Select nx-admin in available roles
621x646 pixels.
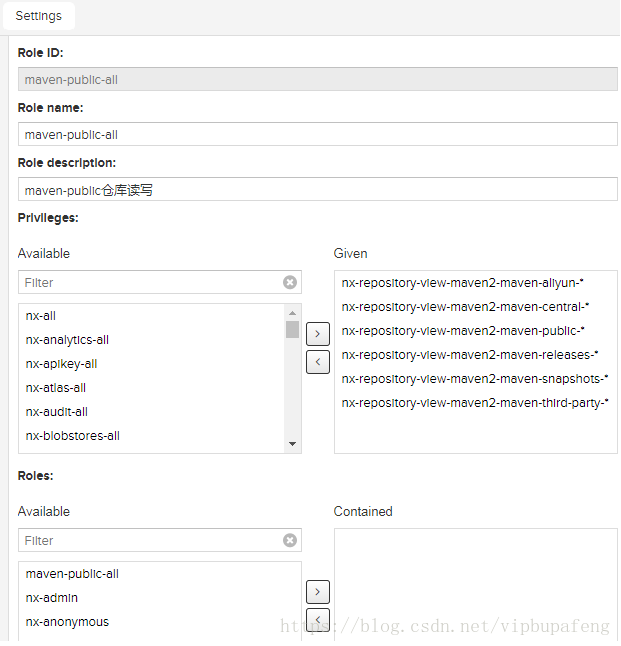[160, 598]
